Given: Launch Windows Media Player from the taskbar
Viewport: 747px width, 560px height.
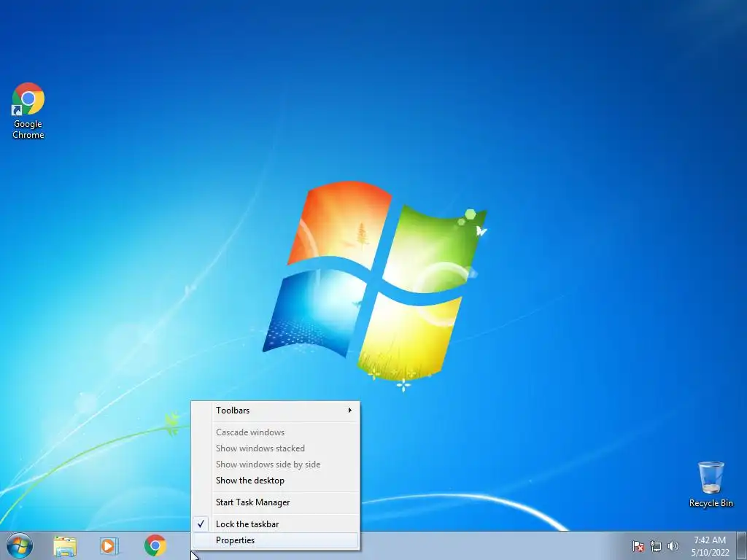Looking at the screenshot, I should click(x=109, y=546).
